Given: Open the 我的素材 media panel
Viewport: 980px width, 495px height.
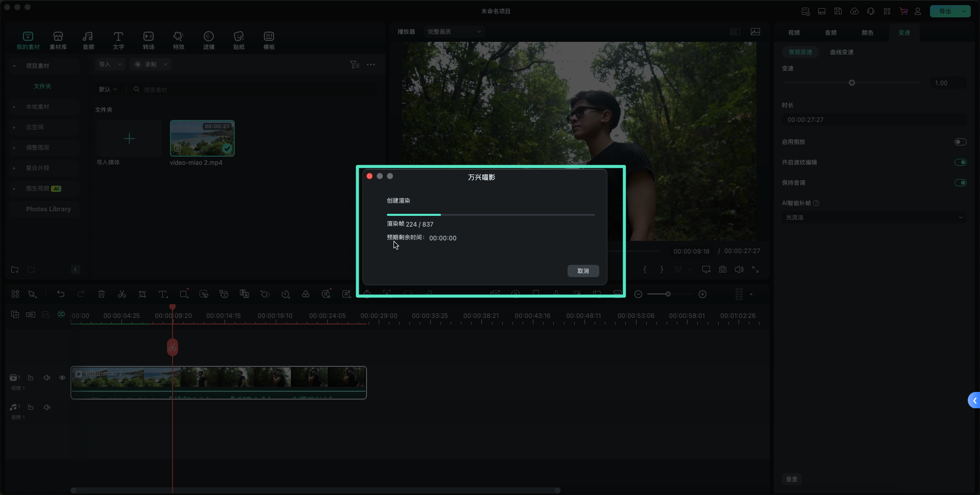Looking at the screenshot, I should [28, 40].
